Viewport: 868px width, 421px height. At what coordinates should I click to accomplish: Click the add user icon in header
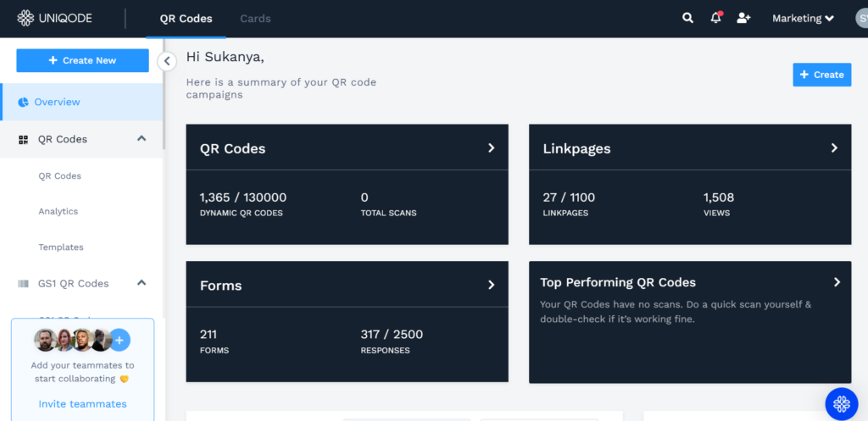743,18
